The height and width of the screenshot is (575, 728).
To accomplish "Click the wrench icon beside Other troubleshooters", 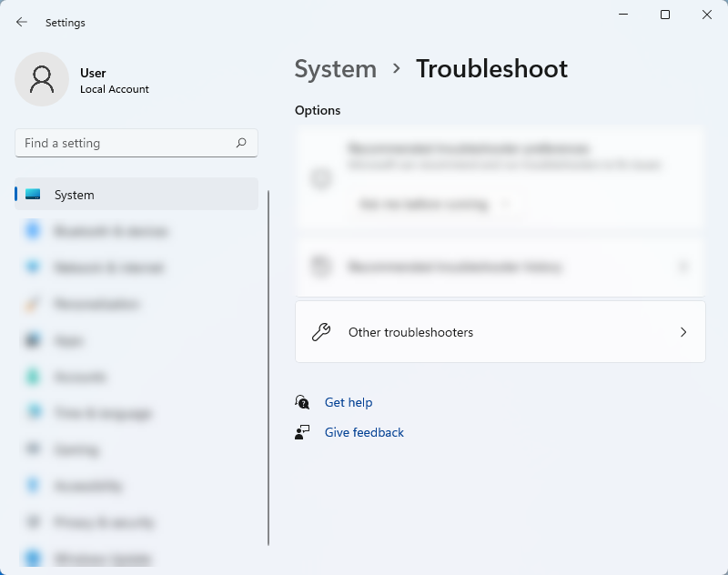I will point(322,332).
